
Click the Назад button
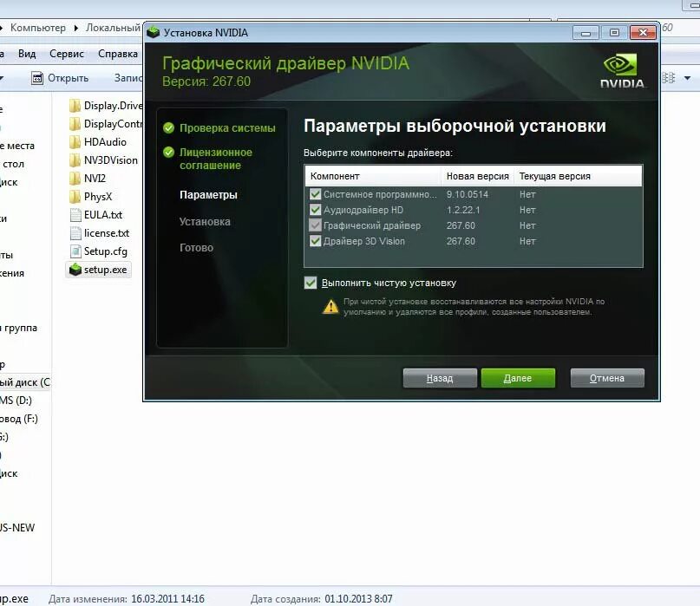pos(440,378)
